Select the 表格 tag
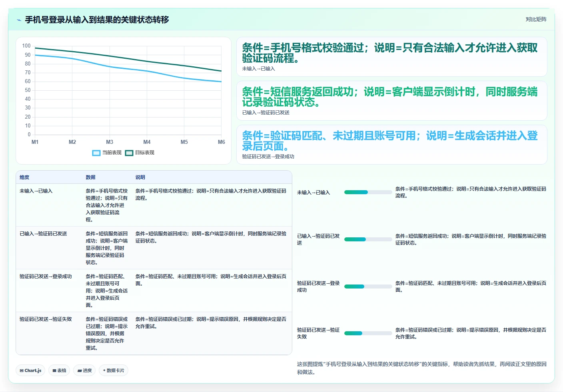This screenshot has height=392, width=563. tap(59, 370)
